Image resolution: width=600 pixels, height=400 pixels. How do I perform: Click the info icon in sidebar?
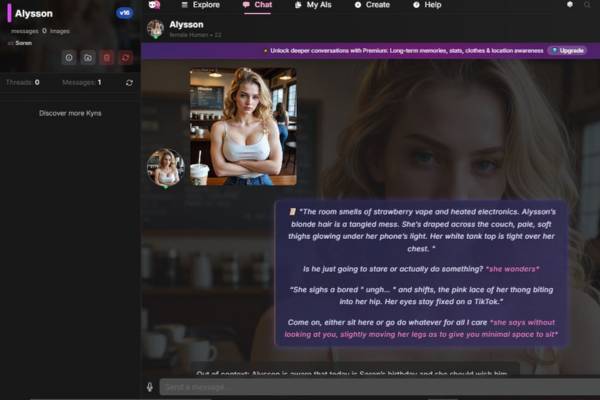tap(70, 58)
